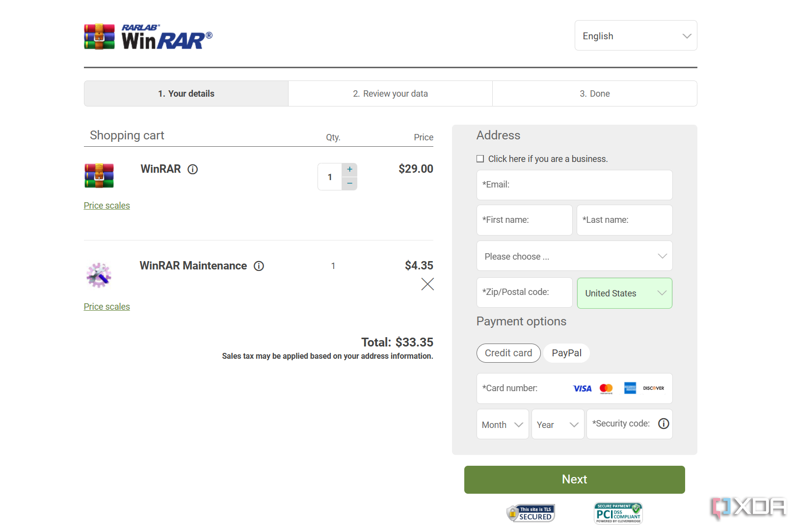Viewport: 798px width, 532px height.
Task: Switch to '3. Done' step tab
Action: coord(595,93)
